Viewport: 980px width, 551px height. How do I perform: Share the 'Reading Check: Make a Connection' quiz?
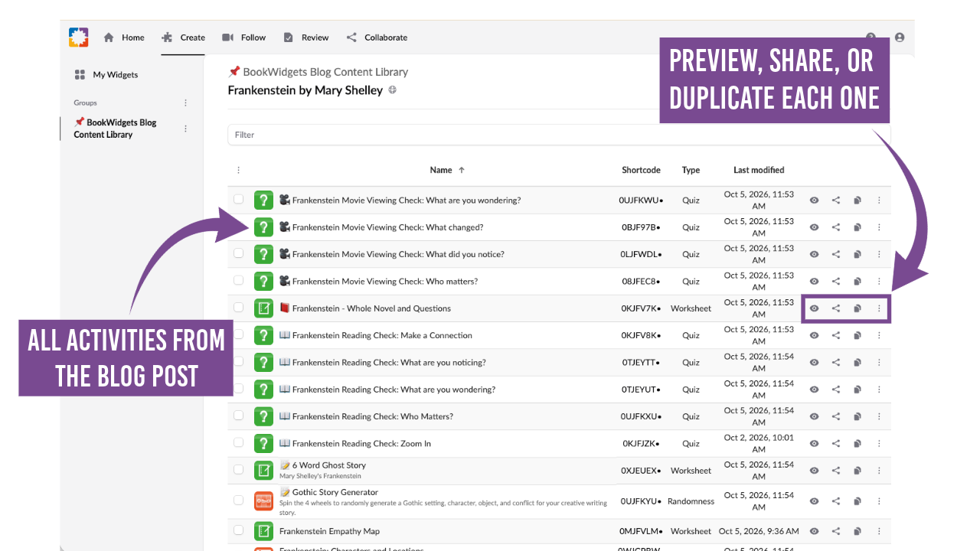tap(836, 335)
